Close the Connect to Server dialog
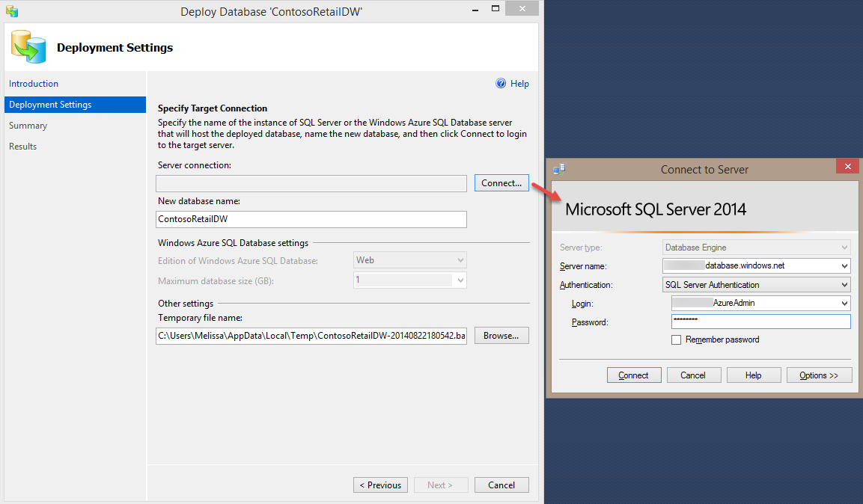This screenshot has height=504, width=863. pyautogui.click(x=847, y=166)
